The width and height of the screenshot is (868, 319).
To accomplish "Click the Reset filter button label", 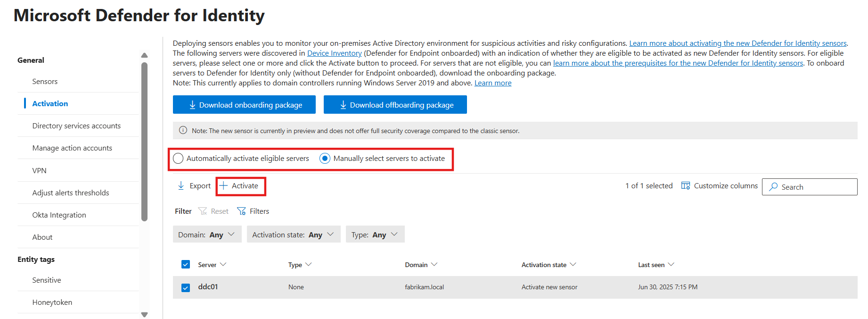I will [x=220, y=211].
